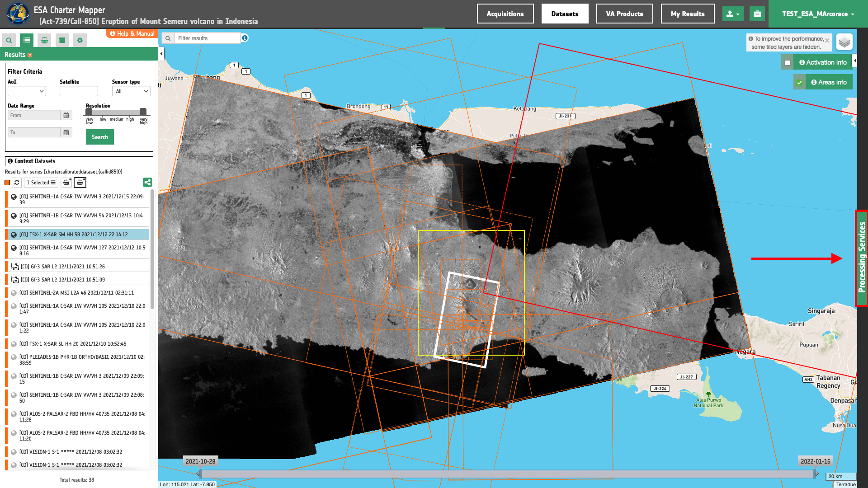Click the Areas info button
The width and height of the screenshot is (868, 488).
pyautogui.click(x=829, y=82)
